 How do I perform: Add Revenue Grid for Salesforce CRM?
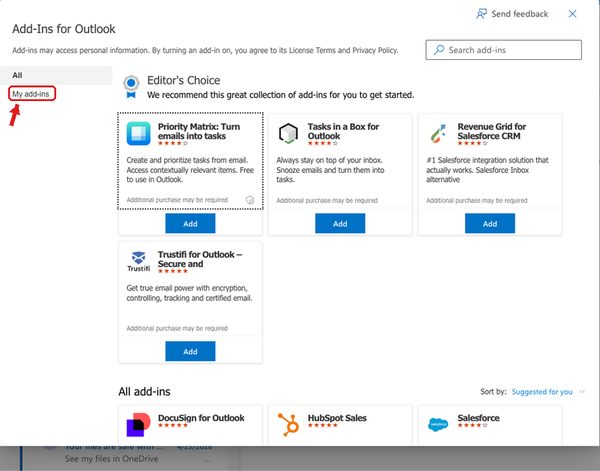[490, 223]
